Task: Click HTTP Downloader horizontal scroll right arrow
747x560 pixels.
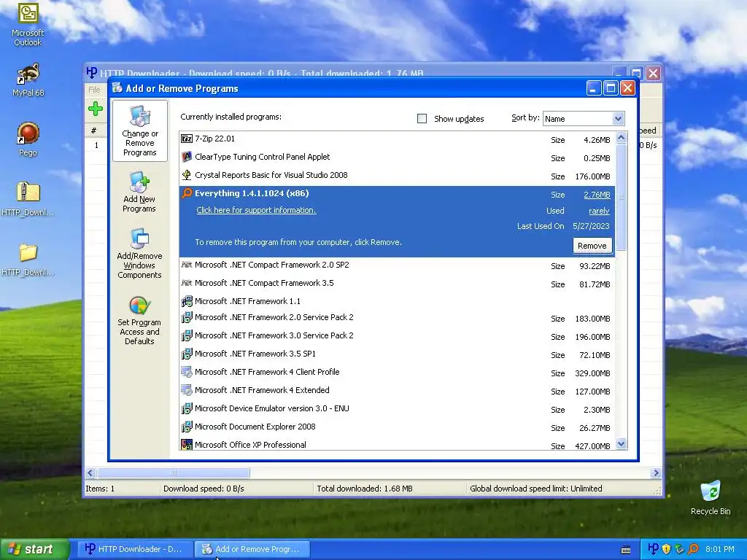Action: (x=656, y=472)
